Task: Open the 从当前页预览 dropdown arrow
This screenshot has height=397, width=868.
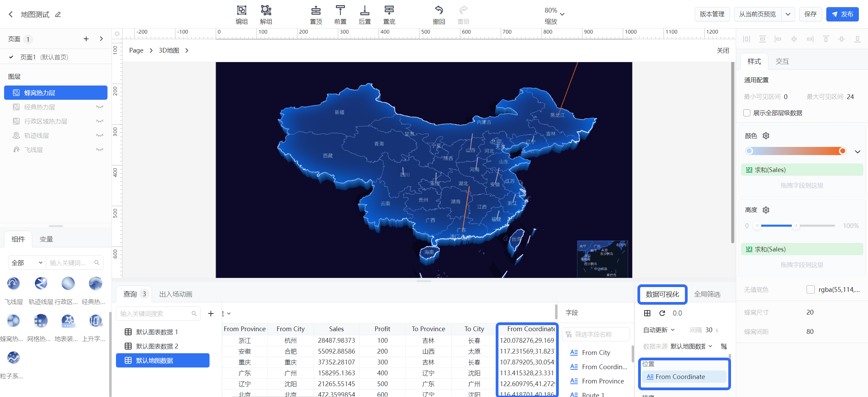Action: coord(788,14)
